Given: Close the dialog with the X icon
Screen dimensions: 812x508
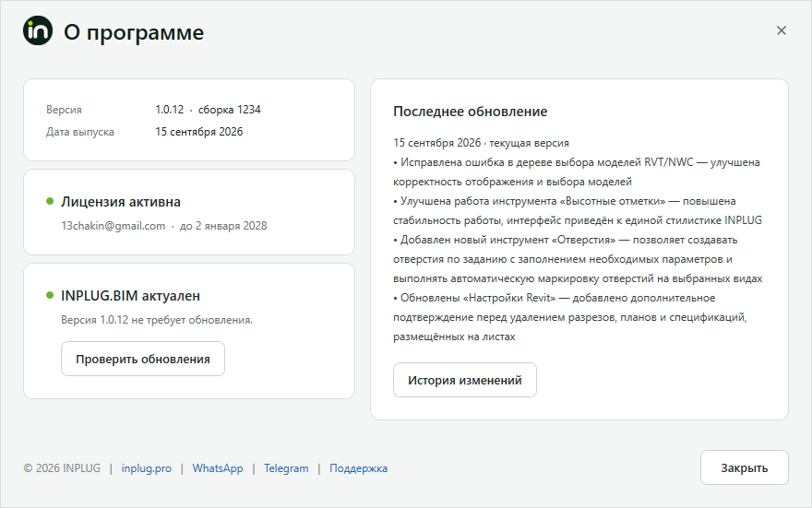Looking at the screenshot, I should [782, 30].
